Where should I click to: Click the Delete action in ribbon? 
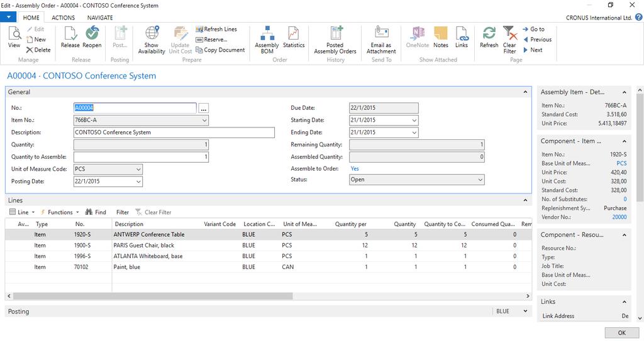click(38, 50)
